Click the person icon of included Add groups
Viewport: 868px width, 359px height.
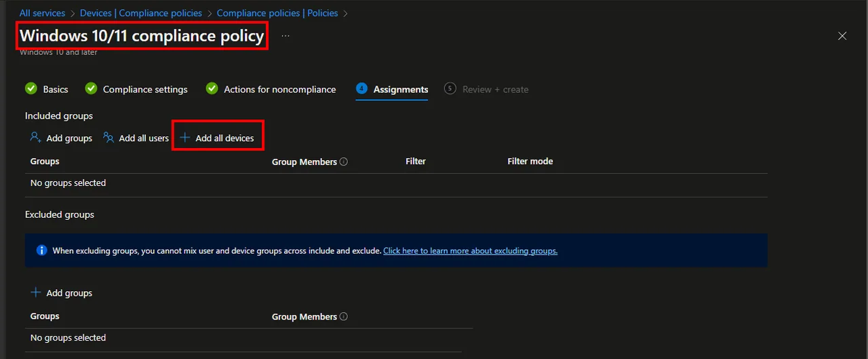coord(36,137)
